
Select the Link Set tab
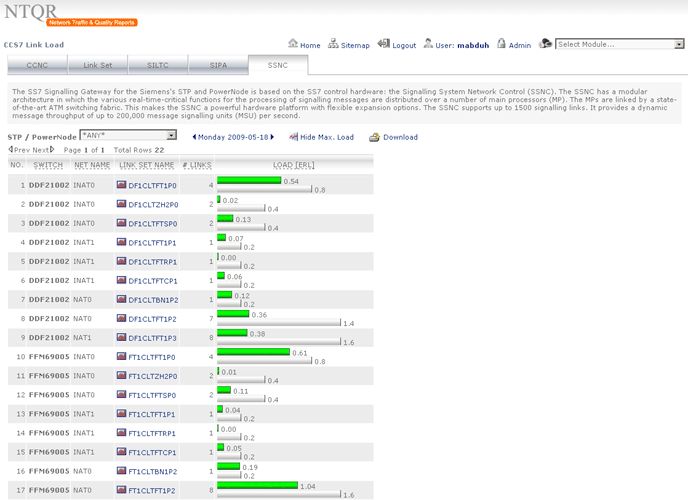click(x=98, y=65)
